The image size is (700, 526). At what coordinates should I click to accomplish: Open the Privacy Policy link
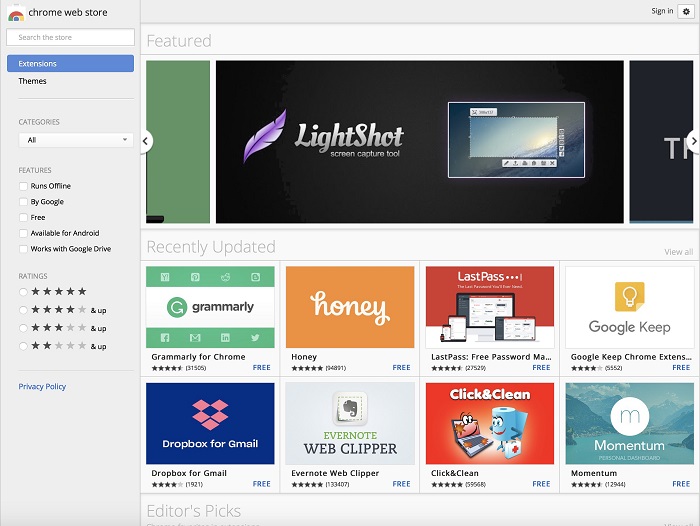coord(42,386)
